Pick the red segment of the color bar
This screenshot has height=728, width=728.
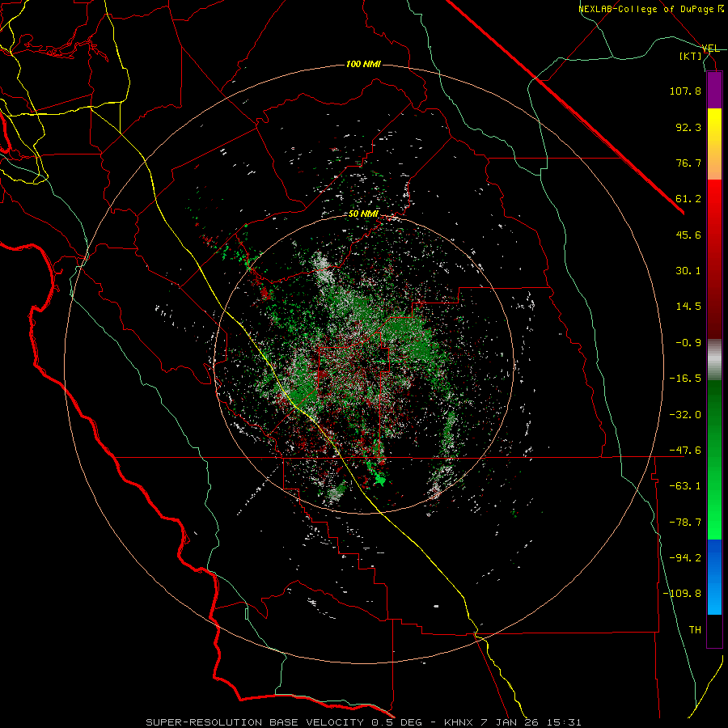[714, 259]
